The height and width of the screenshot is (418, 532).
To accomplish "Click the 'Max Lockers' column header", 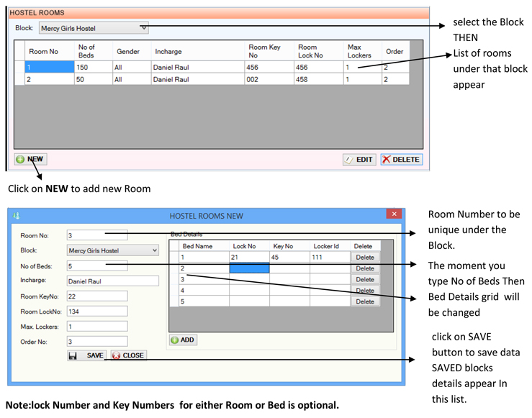I will pos(363,51).
